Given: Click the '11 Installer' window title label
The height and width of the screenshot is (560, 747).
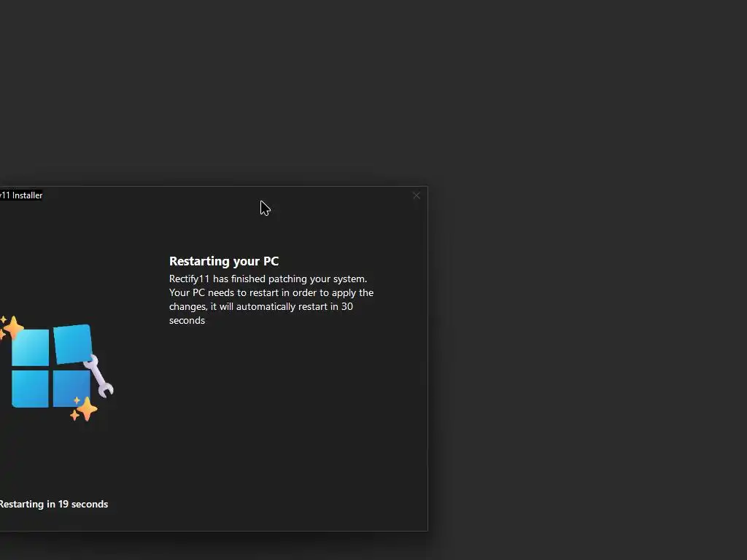Looking at the screenshot, I should click(21, 195).
